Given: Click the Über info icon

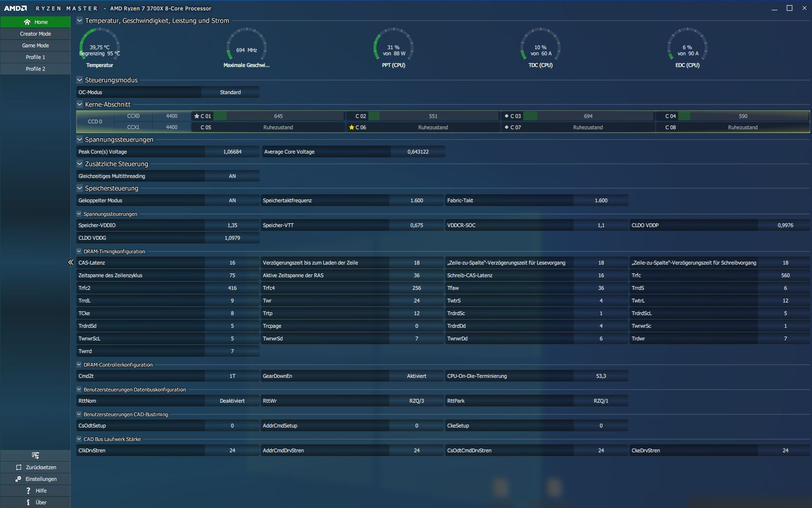Looking at the screenshot, I should point(28,502).
